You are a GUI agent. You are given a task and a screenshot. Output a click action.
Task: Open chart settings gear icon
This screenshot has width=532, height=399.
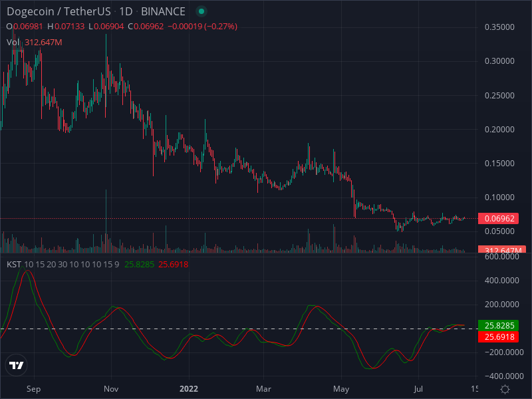(x=505, y=389)
